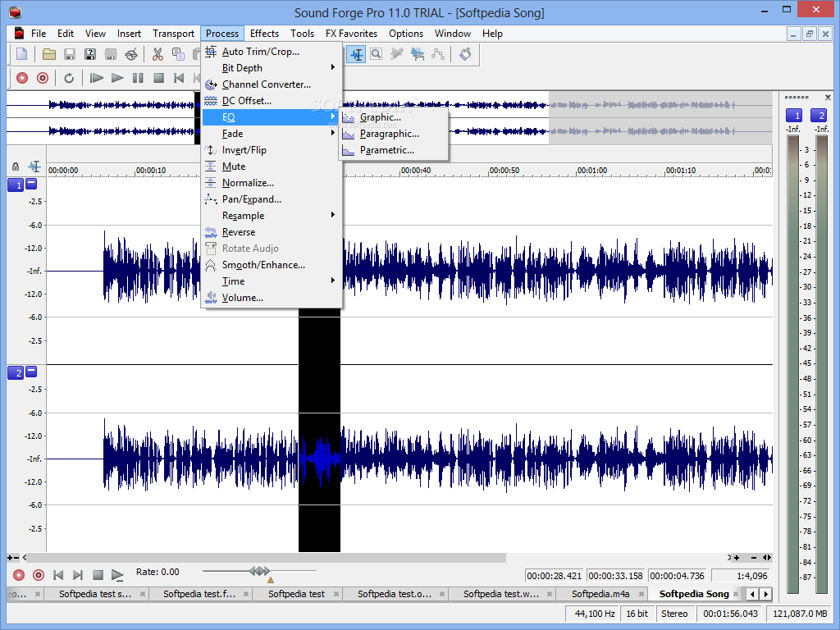Select the Event tool icon
This screenshot has width=840, height=630.
418,54
